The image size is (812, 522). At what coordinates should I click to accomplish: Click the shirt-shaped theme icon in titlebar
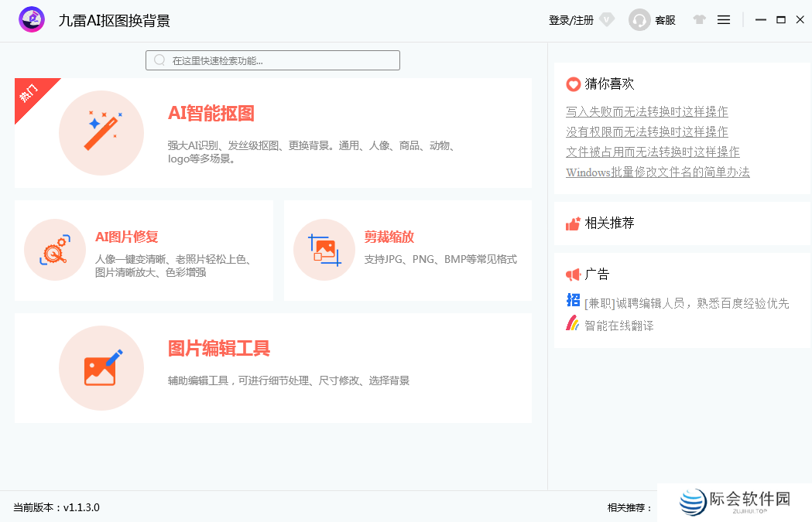(x=699, y=19)
